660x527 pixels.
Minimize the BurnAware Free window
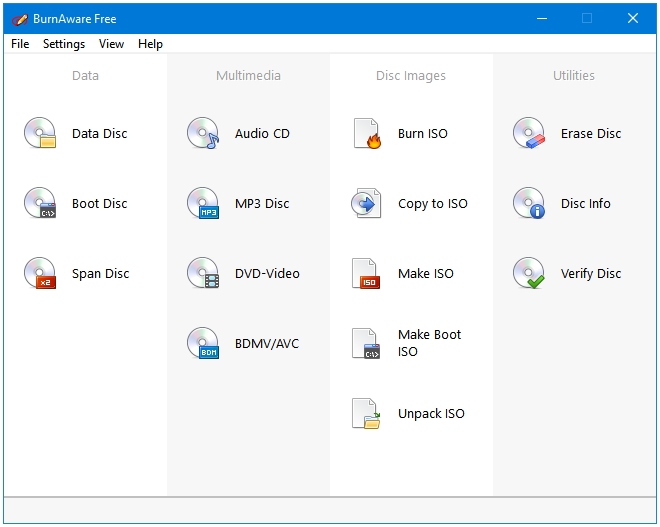tap(542, 19)
